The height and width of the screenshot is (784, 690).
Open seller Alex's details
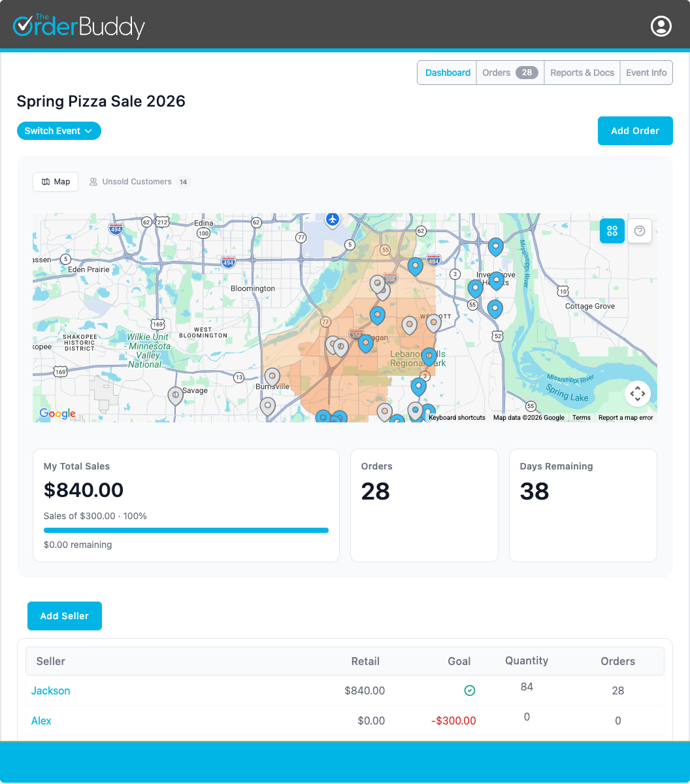pos(41,721)
